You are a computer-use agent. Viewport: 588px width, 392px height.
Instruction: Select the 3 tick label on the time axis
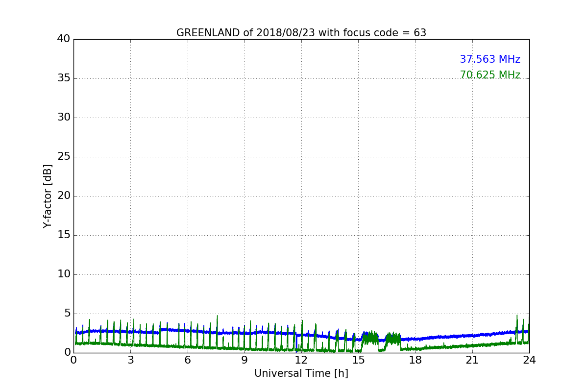130,360
